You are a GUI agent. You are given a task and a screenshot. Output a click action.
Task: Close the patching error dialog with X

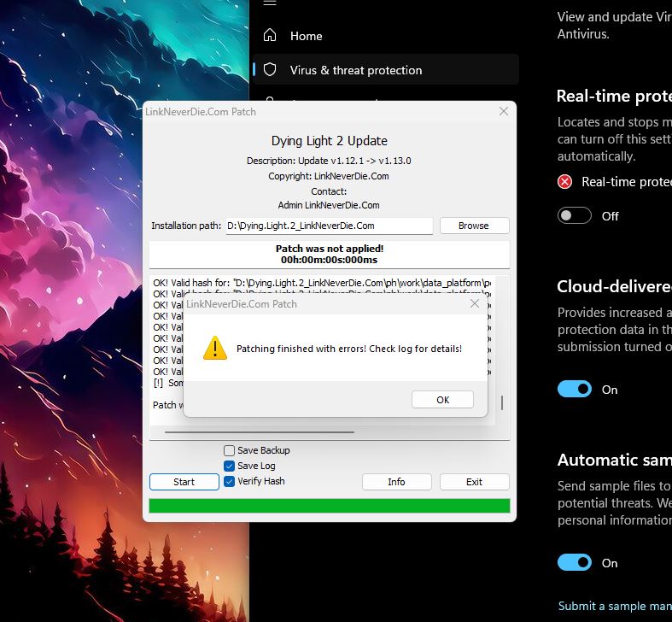point(475,303)
